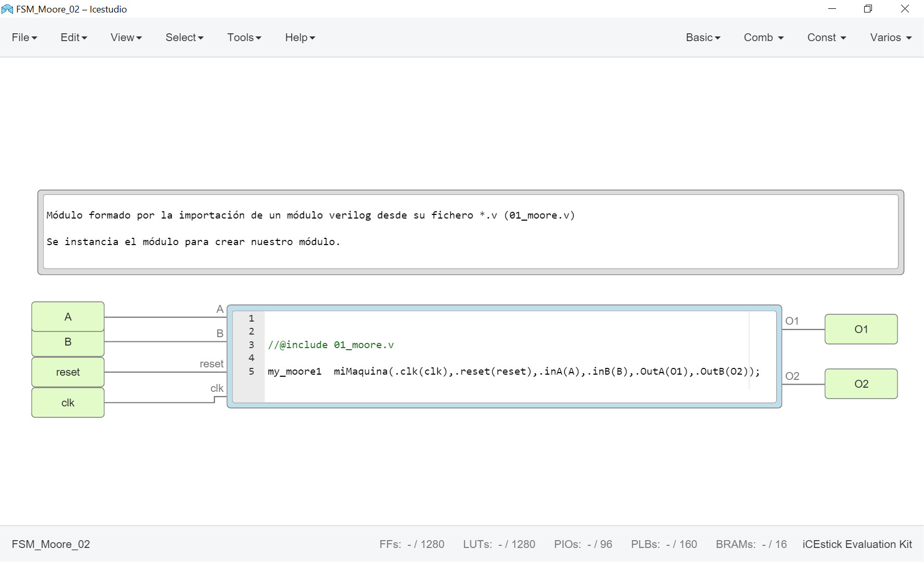Click the my_moore1 instantiation code line
The height and width of the screenshot is (562, 924).
tap(514, 371)
